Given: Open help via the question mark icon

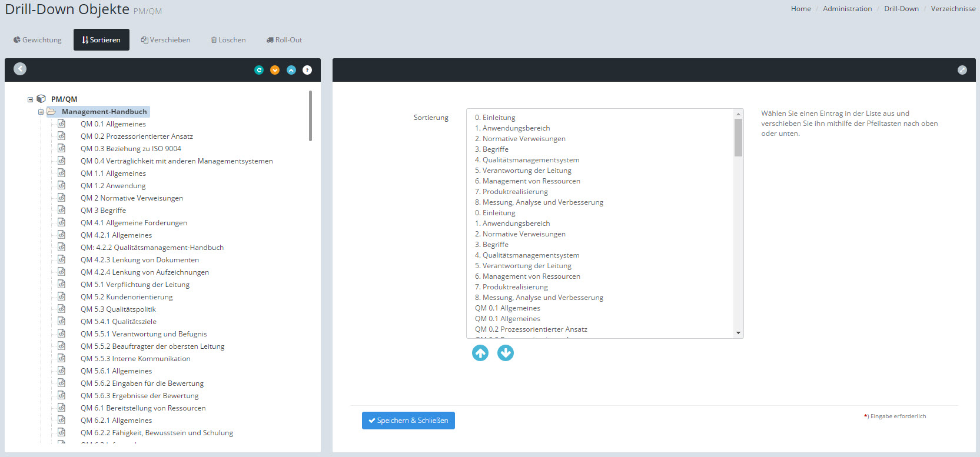Looking at the screenshot, I should point(307,70).
